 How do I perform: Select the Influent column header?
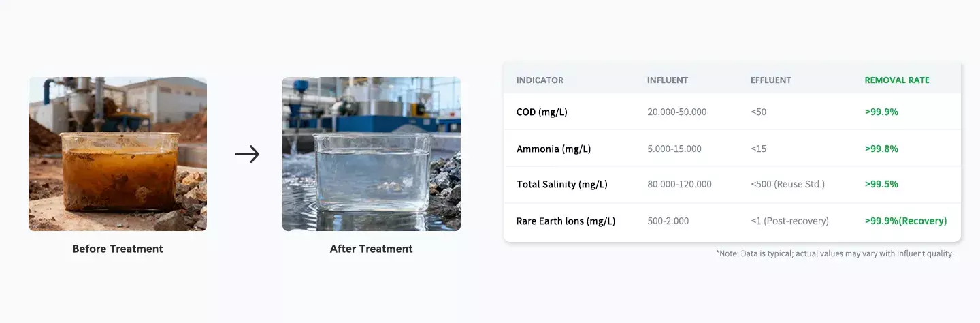[x=668, y=80]
